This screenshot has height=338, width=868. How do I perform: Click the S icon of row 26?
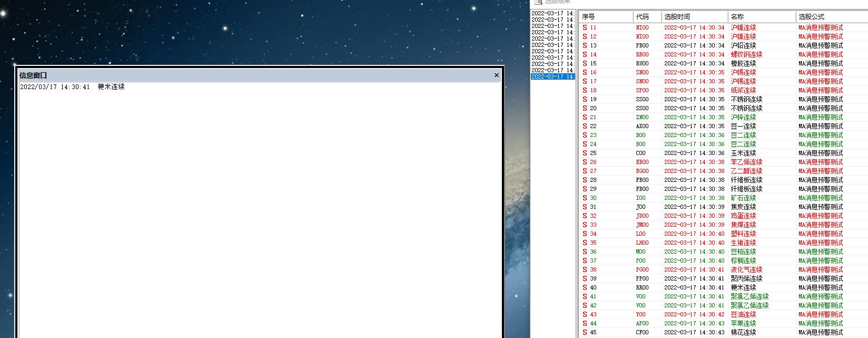[x=585, y=162]
